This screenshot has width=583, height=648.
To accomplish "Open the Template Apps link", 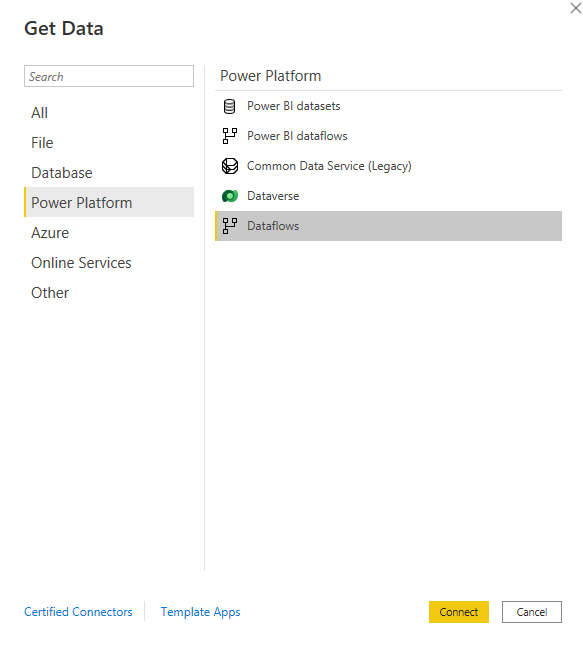I will (x=200, y=612).
